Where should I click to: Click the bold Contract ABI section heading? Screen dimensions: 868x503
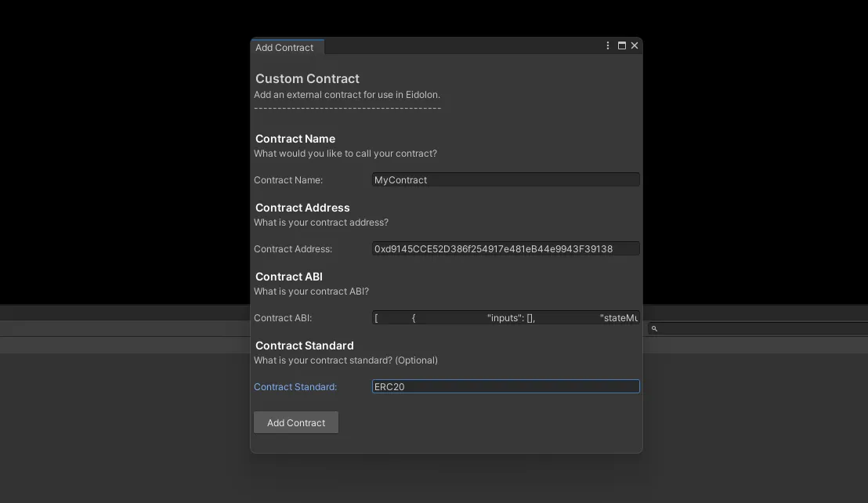pos(288,277)
